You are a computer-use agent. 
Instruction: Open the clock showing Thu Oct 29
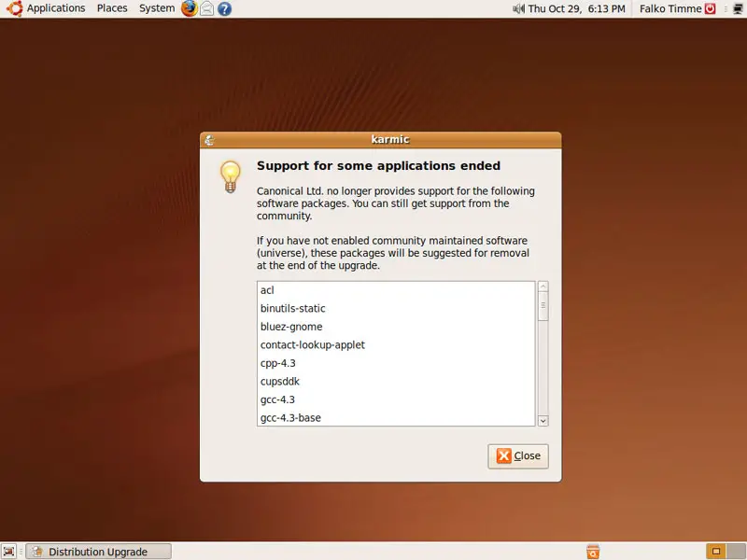pyautogui.click(x=576, y=8)
